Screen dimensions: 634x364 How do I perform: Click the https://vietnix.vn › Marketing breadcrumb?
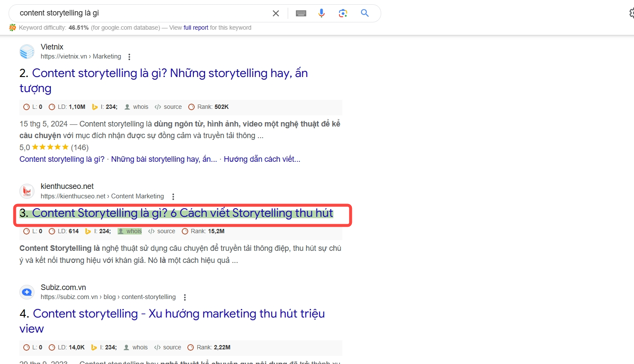click(81, 56)
